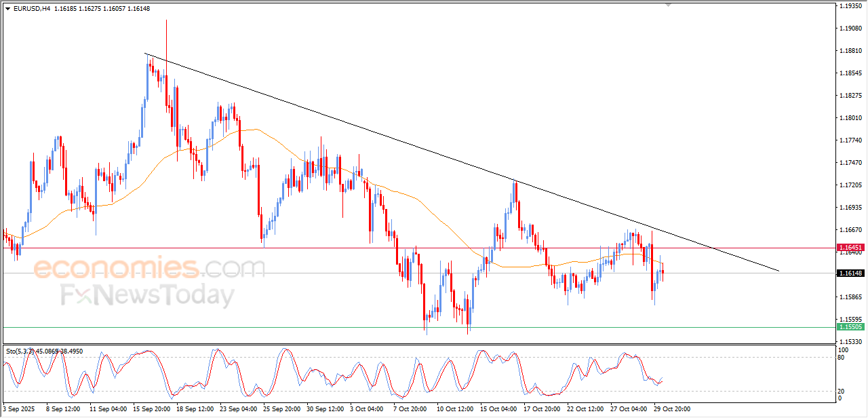Click the 23 Sep 04:00 time label
The width and height of the screenshot is (868, 418).
click(x=238, y=409)
